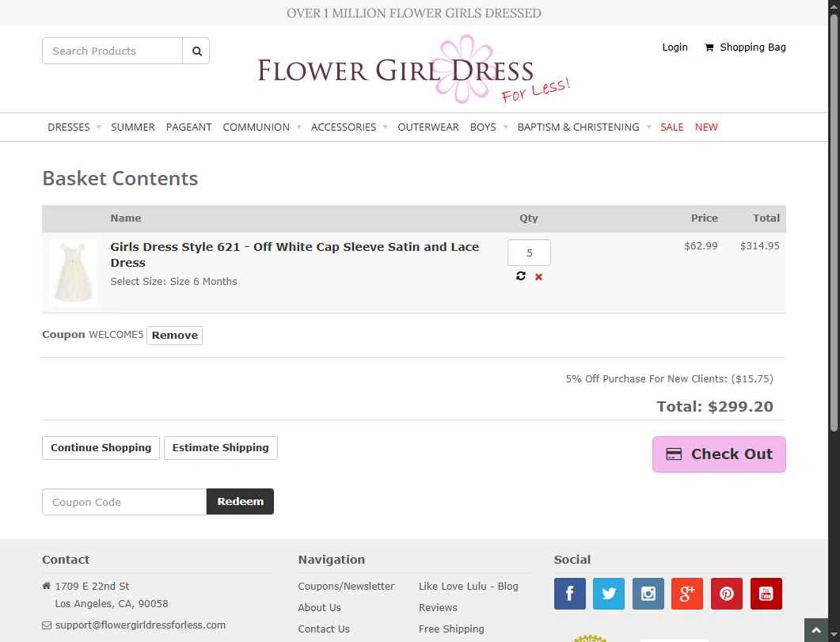
Task: Expand the ACCESSORIES dropdown arrow
Action: point(386,127)
